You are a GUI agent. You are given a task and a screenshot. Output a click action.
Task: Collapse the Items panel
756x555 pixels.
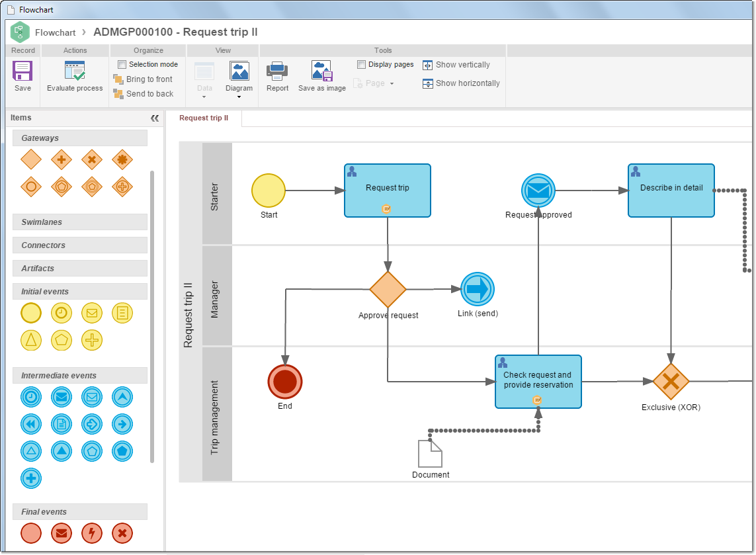coord(155,118)
